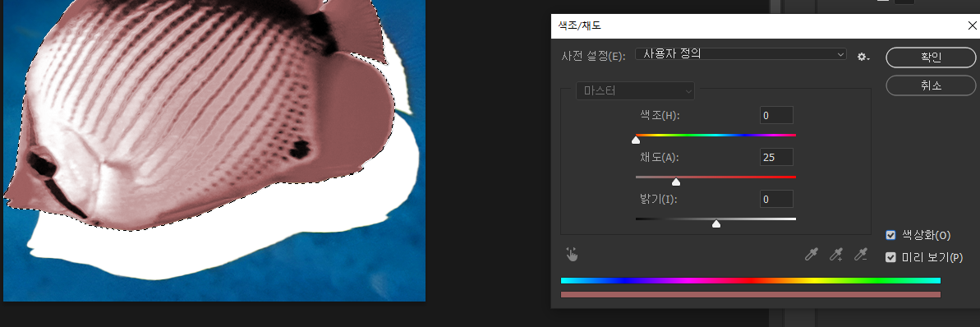Click the 밝기(I) value field
980x327 pixels.
tap(776, 200)
